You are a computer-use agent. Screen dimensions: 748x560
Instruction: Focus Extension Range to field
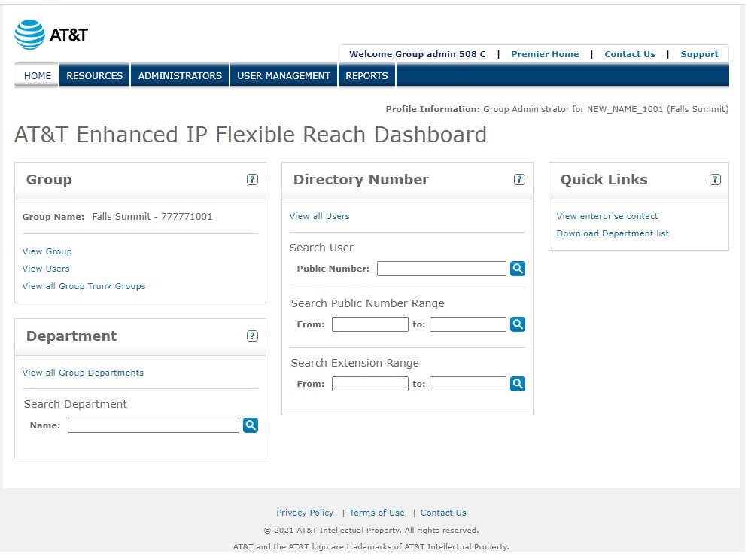[467, 384]
